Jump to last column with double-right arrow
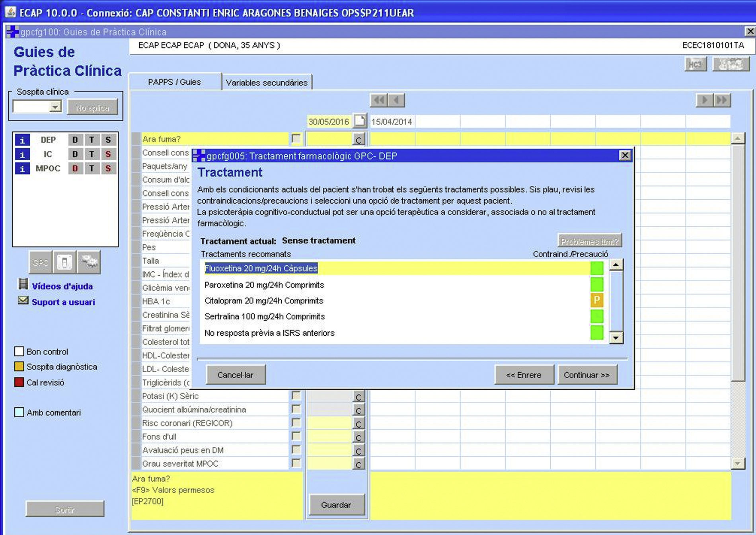 coord(722,100)
